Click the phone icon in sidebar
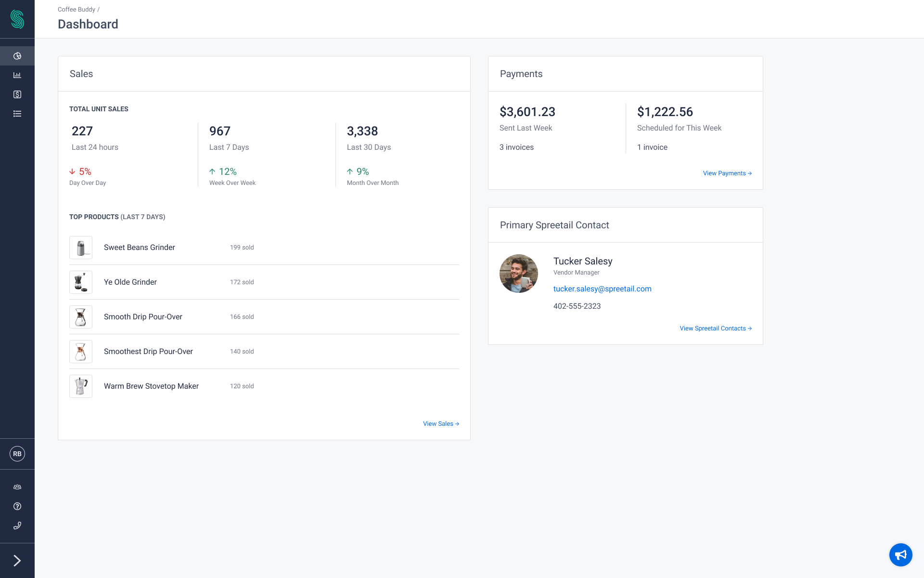 [x=17, y=525]
